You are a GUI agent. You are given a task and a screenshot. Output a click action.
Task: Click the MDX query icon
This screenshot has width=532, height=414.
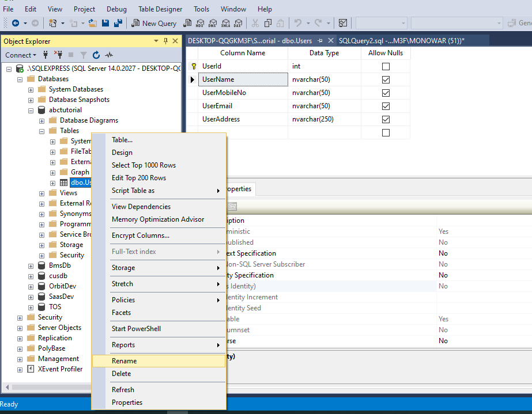pos(200,23)
